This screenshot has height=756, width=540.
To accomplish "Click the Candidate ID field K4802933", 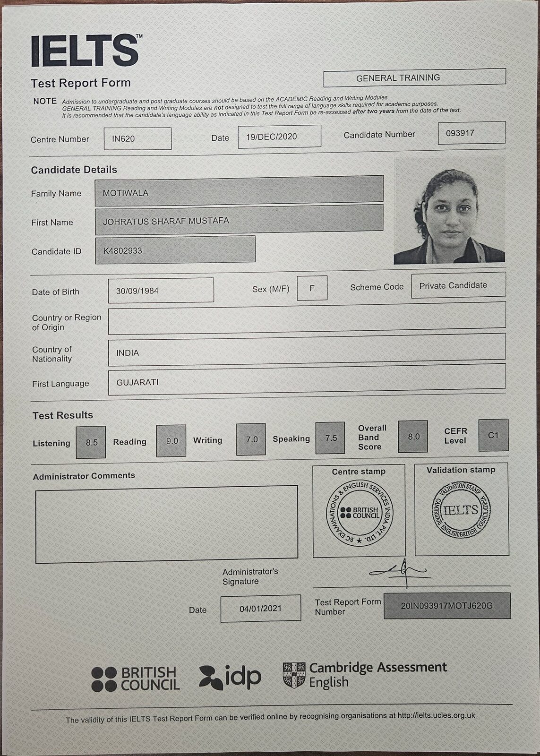I will point(175,249).
